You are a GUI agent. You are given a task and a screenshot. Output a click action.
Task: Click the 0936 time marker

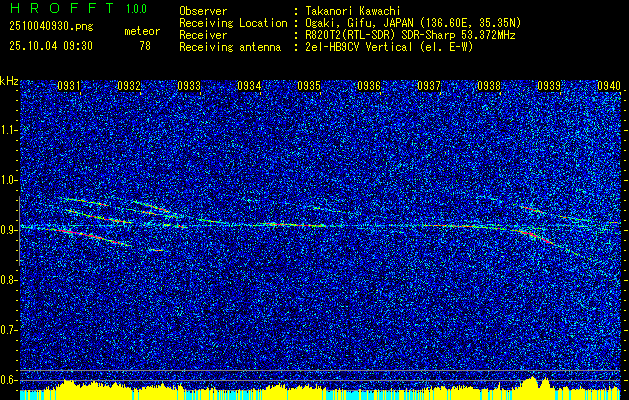369,85
